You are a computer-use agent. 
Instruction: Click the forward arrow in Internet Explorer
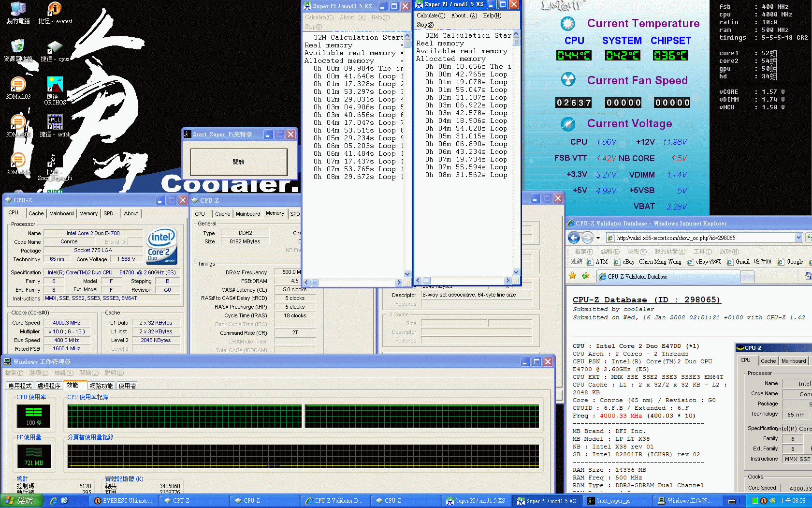pos(587,238)
